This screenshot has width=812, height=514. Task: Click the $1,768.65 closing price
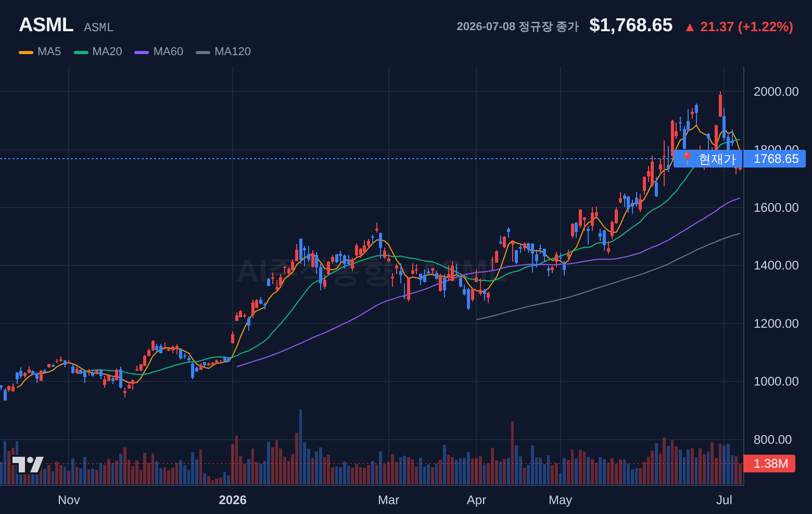point(631,25)
